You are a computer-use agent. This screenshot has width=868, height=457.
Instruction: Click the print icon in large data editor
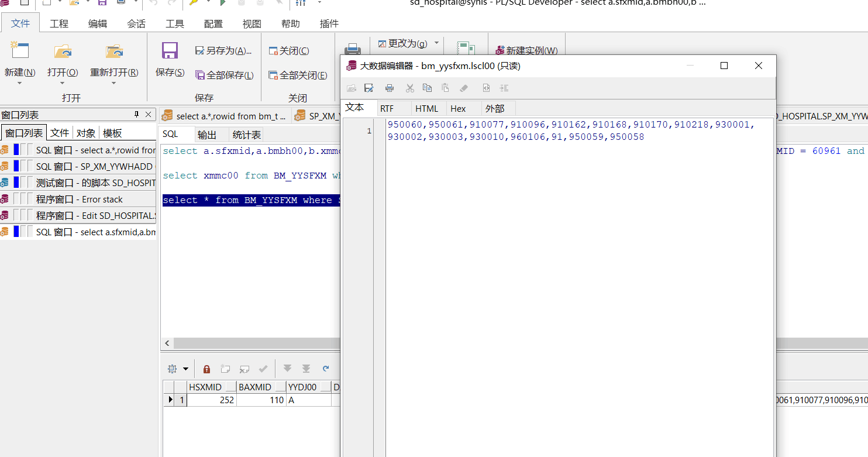pyautogui.click(x=390, y=88)
